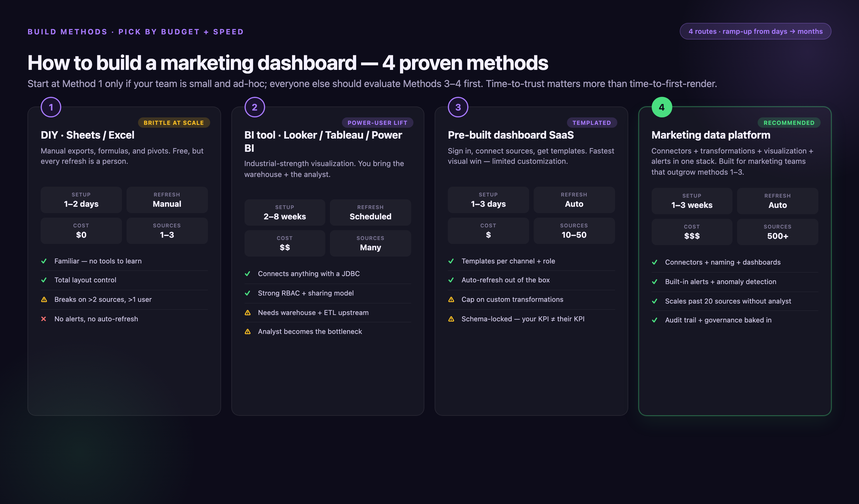859x504 pixels.
Task: Click checkmark beside 'Total layout control'
Action: (x=44, y=280)
